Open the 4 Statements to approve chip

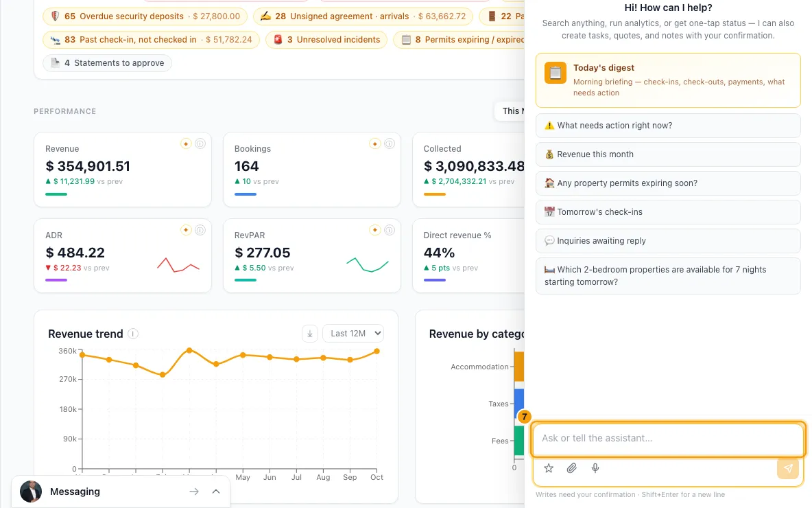[107, 62]
